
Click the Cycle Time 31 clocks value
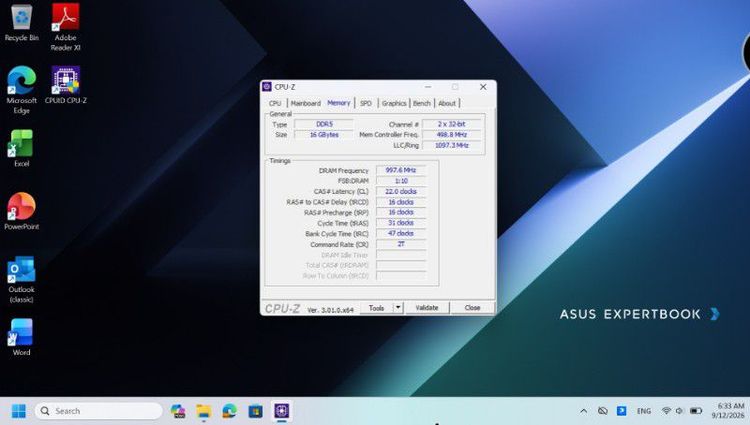401,223
